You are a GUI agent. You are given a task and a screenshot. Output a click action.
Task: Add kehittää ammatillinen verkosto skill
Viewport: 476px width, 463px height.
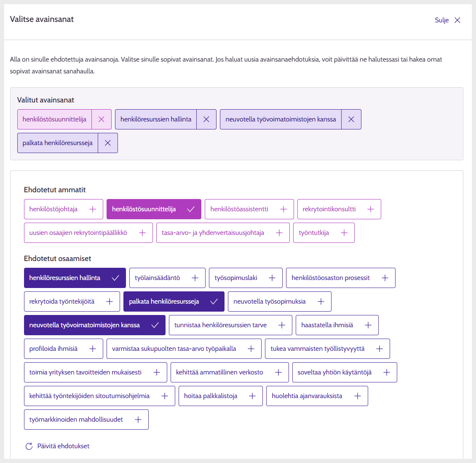(x=230, y=372)
